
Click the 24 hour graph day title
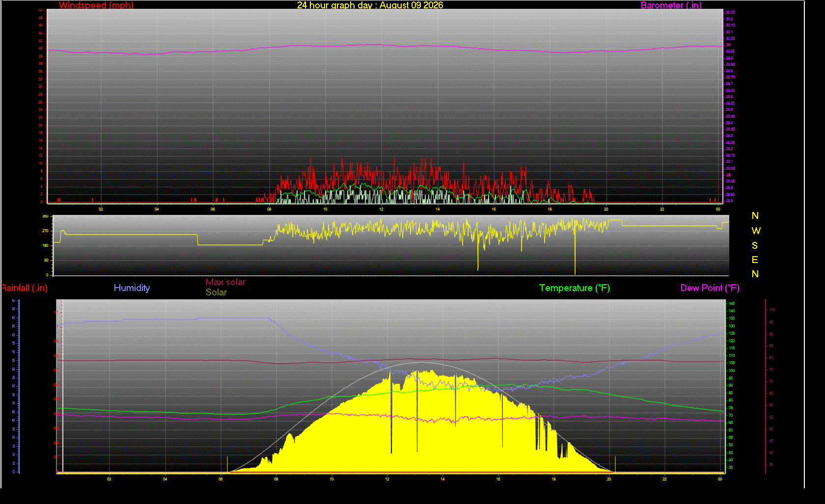[370, 5]
